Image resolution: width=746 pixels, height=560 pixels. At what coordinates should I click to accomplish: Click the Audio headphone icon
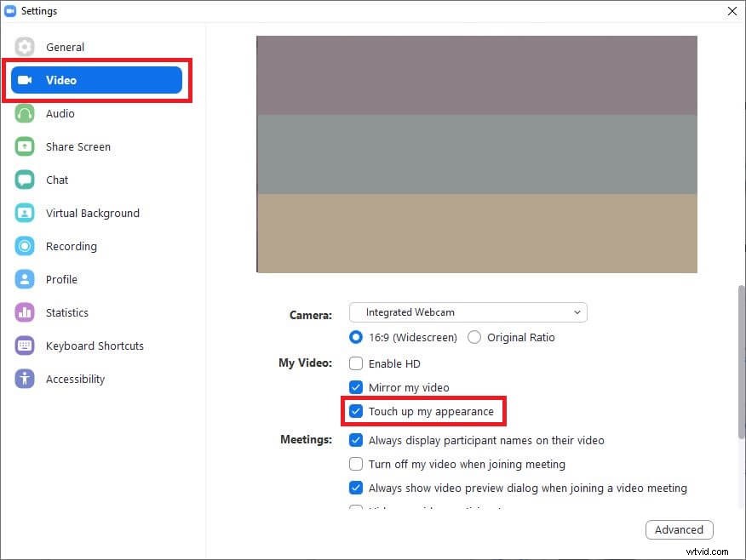coord(24,113)
